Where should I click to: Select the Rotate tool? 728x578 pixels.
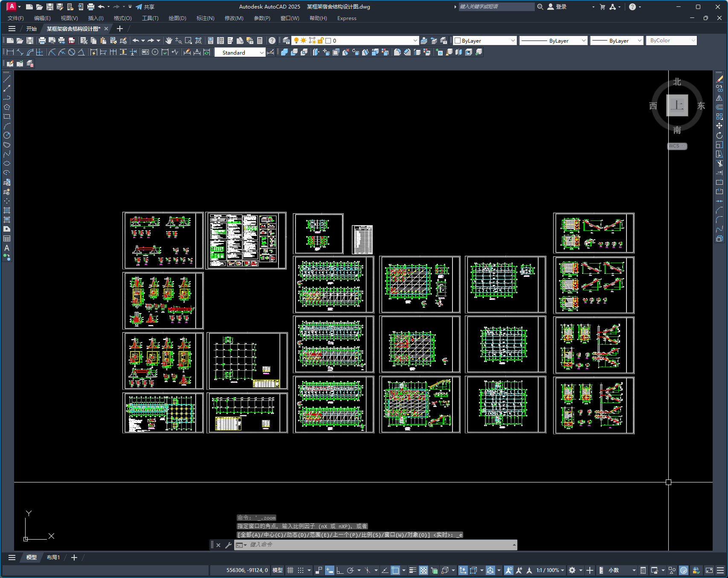(720, 135)
